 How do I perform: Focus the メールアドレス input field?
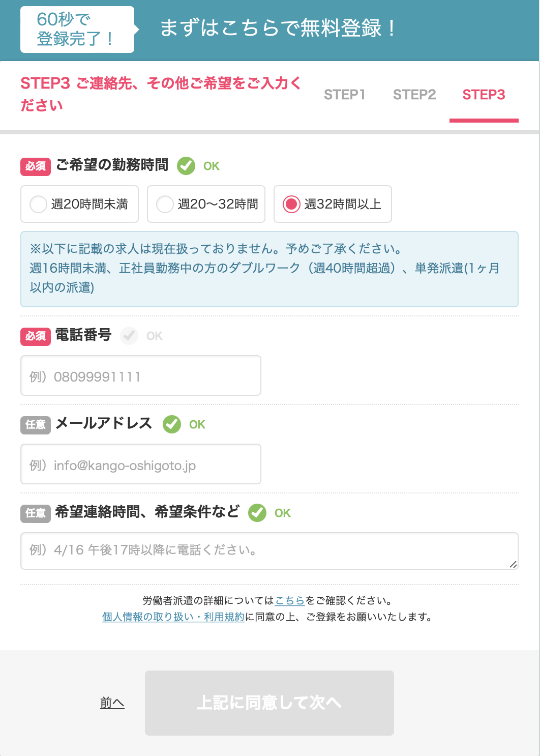(x=141, y=464)
